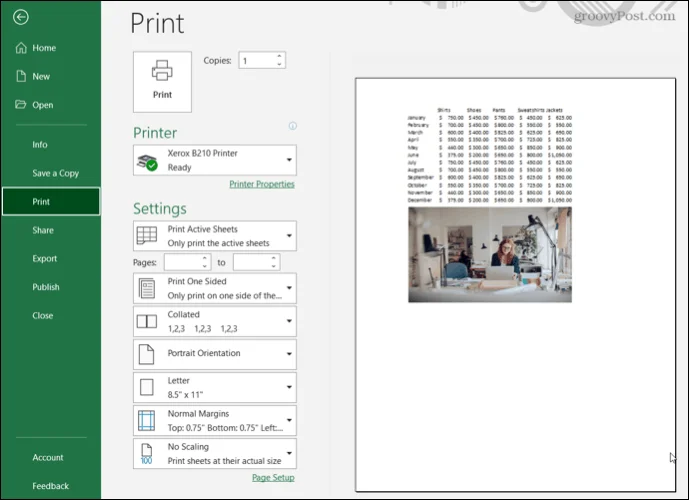Screen dimensions: 689x500
Task: Open the Printer Properties link
Action: 262,184
